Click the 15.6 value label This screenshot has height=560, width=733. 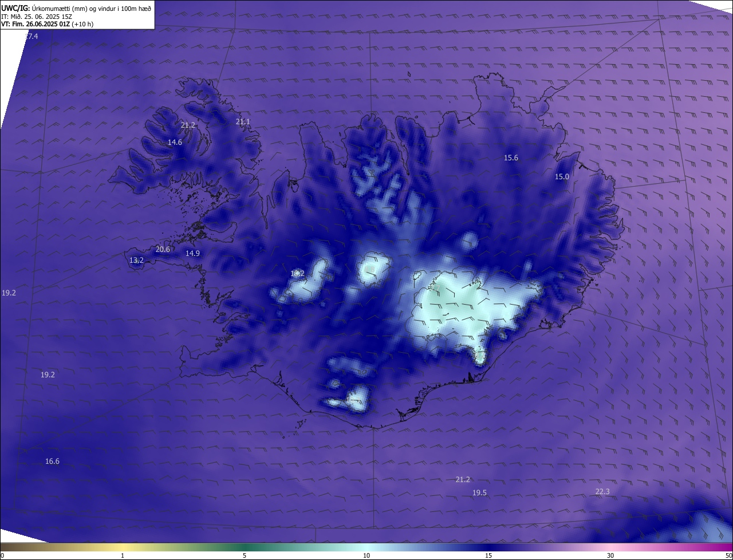tap(511, 158)
